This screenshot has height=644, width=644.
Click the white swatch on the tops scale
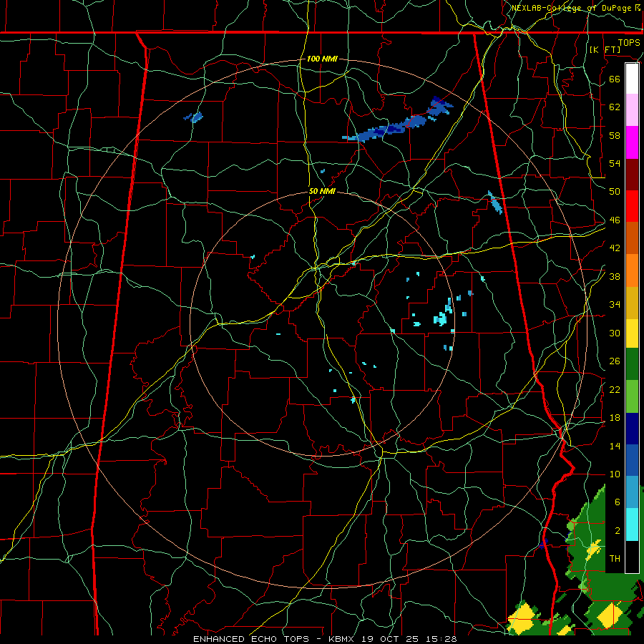click(x=632, y=79)
